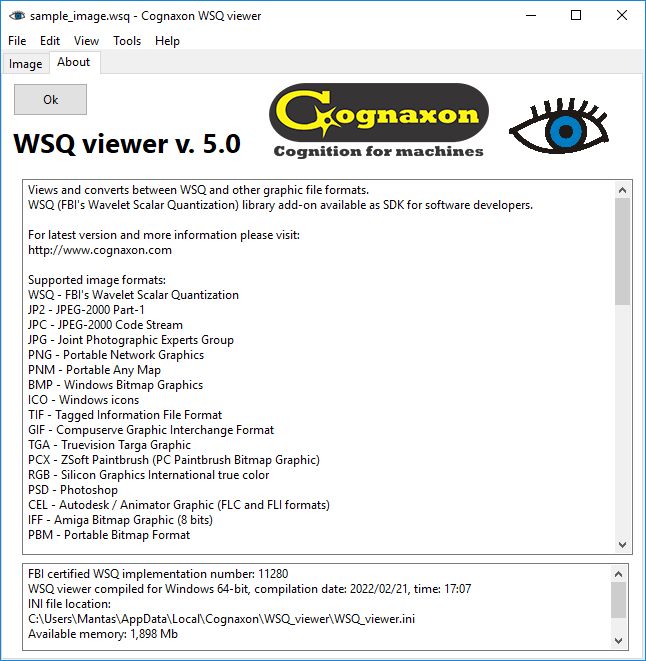Click down arrow of system info scrollbar

(x=619, y=640)
